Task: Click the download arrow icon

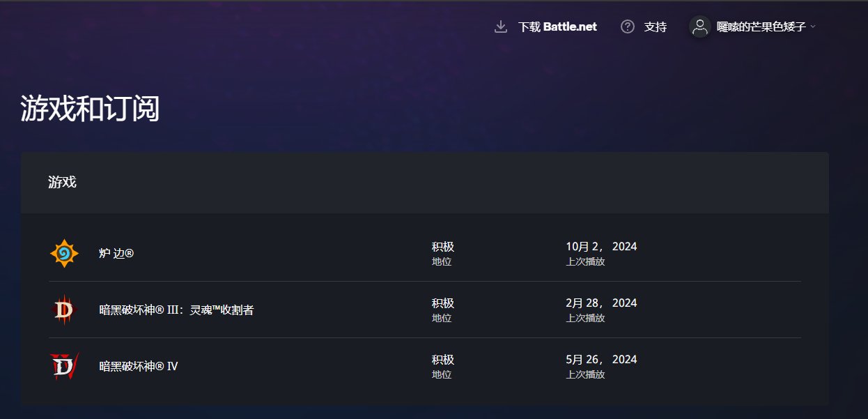Action: (500, 27)
